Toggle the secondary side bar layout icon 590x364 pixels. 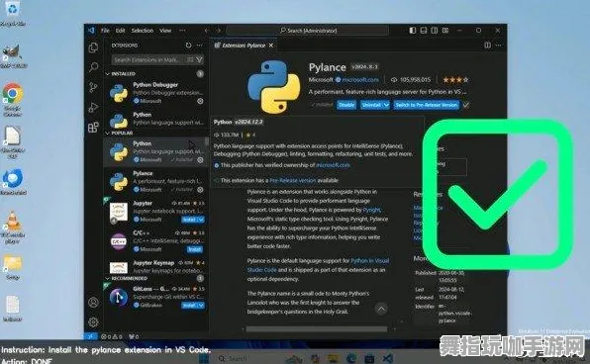pos(435,30)
